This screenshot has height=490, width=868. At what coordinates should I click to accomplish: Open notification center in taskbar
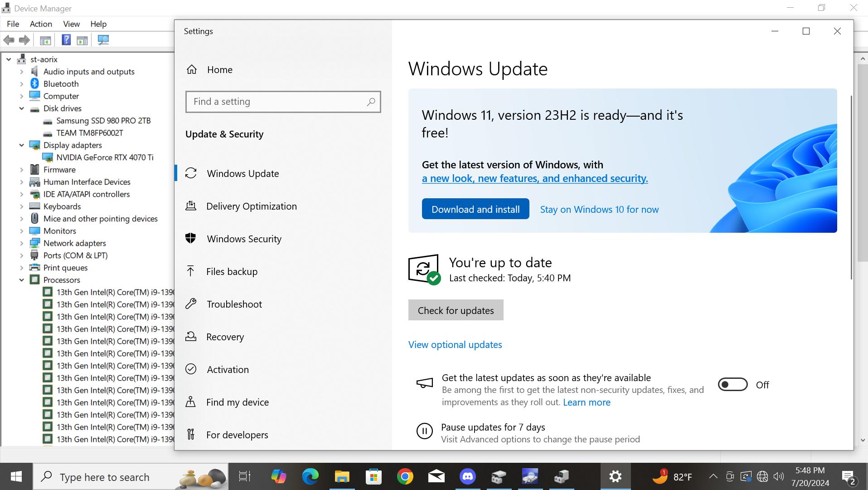849,477
